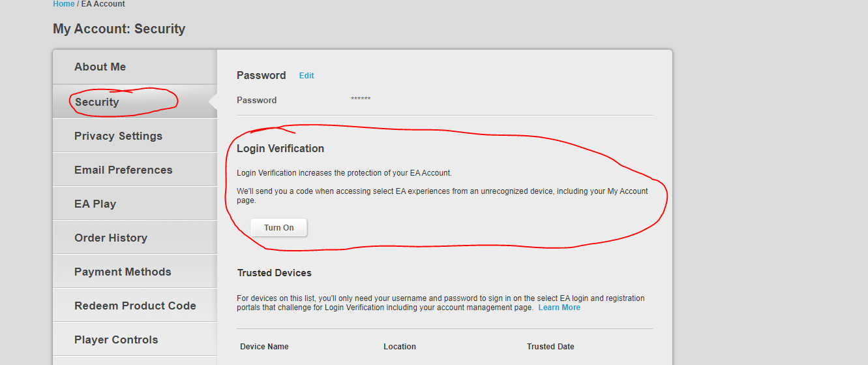View Order History
Image resolution: width=868 pixels, height=365 pixels.
pyautogui.click(x=134, y=238)
